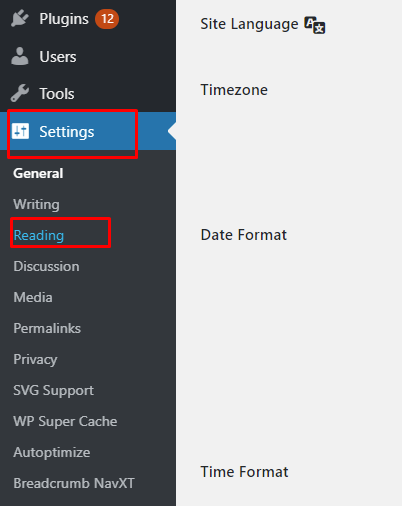The height and width of the screenshot is (506, 402).
Task: Click the Tools wrench icon
Action: 20,93
